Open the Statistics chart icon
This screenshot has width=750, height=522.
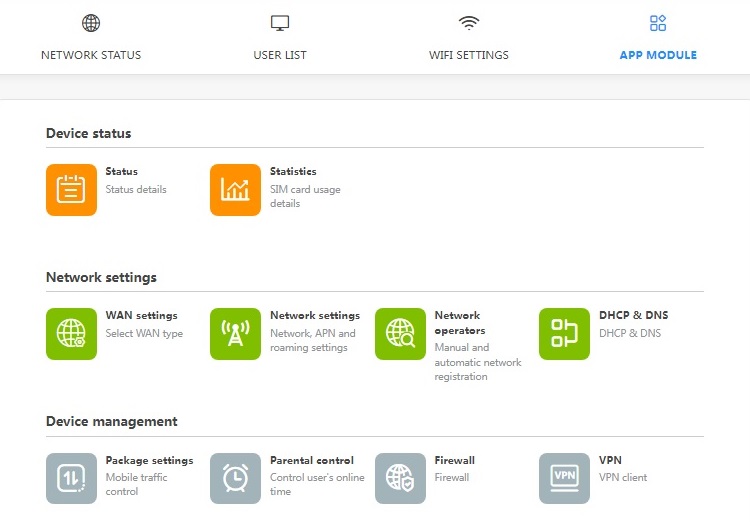[235, 190]
